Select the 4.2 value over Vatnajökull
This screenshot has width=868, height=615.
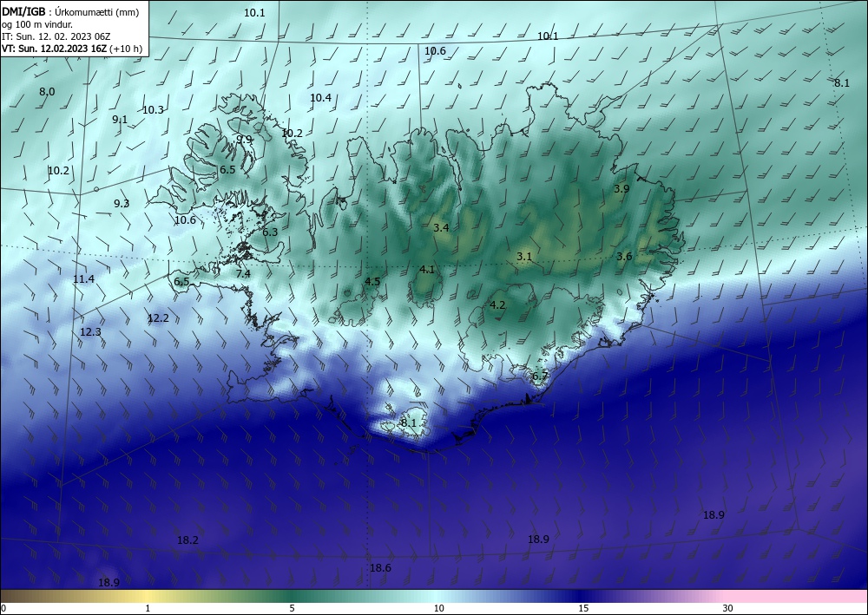497,305
